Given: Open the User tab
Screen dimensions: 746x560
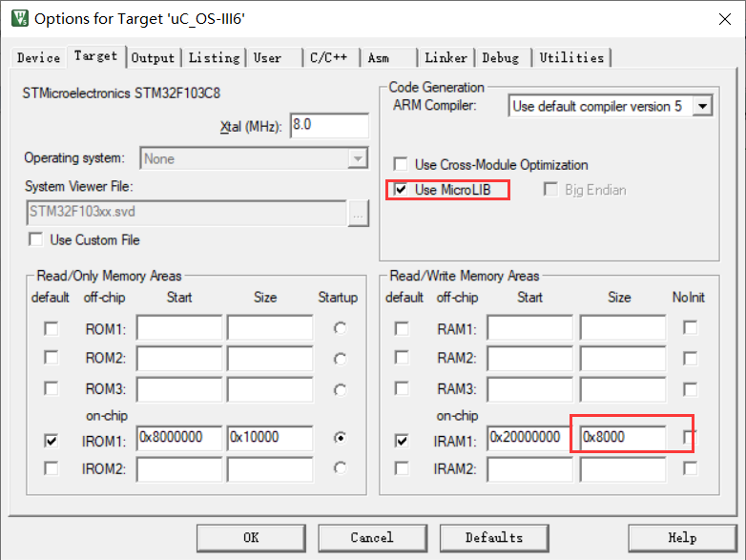Looking at the screenshot, I should coord(267,58).
